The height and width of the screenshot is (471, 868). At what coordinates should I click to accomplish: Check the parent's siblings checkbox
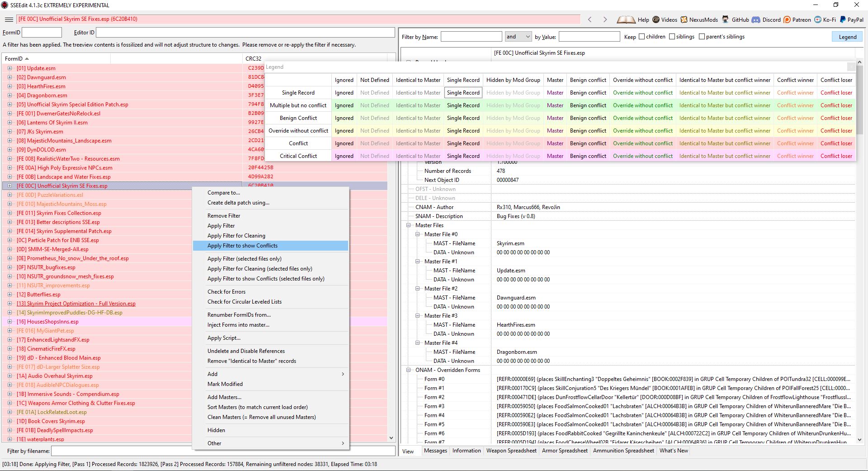click(x=702, y=37)
